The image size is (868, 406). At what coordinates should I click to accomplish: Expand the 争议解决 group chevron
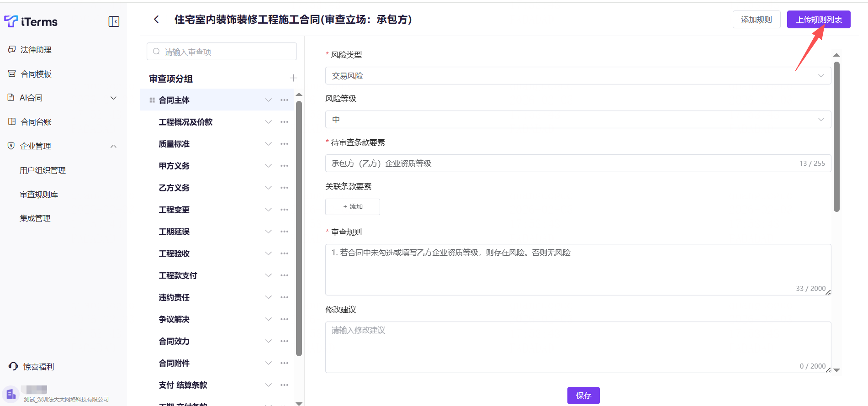[268, 319]
